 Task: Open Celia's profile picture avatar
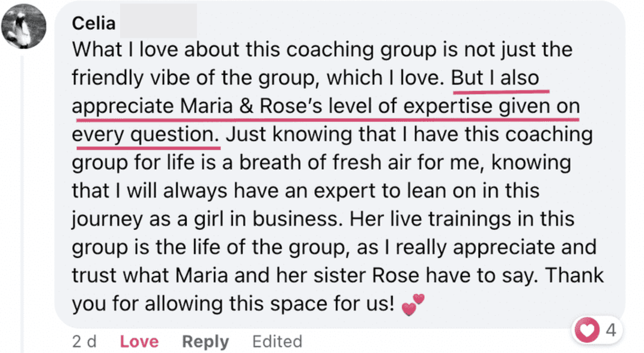23,26
